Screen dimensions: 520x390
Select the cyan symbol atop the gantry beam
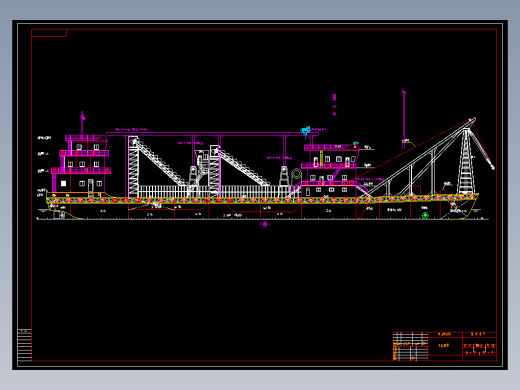tap(306, 131)
